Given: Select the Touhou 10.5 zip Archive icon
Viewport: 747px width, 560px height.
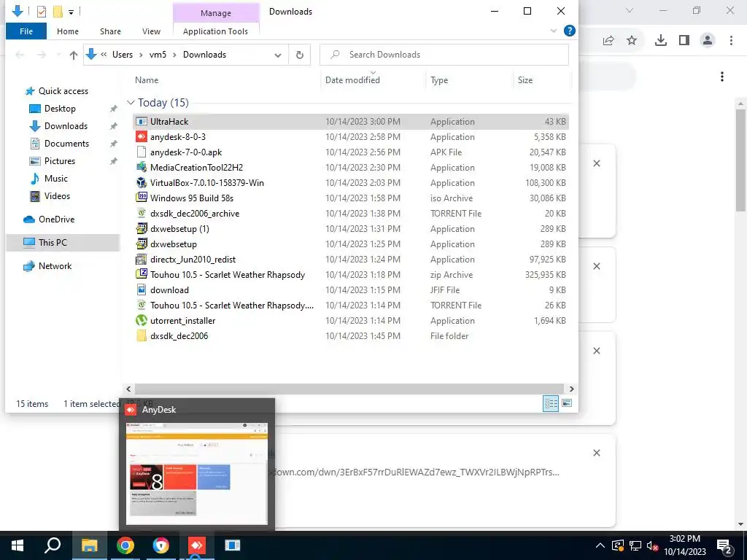Looking at the screenshot, I should coord(141,274).
